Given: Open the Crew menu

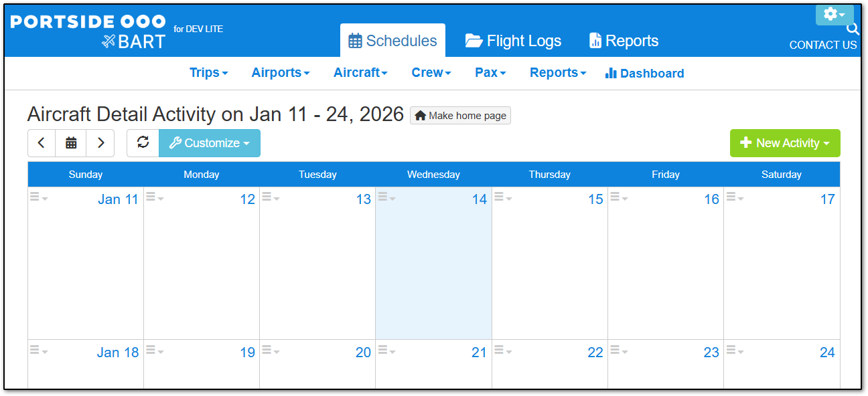Looking at the screenshot, I should pos(431,73).
